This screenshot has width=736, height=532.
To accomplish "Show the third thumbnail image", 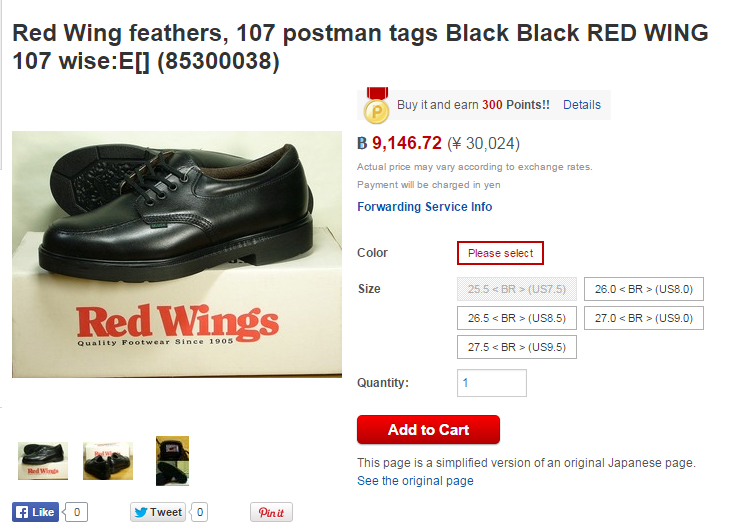I will click(172, 460).
